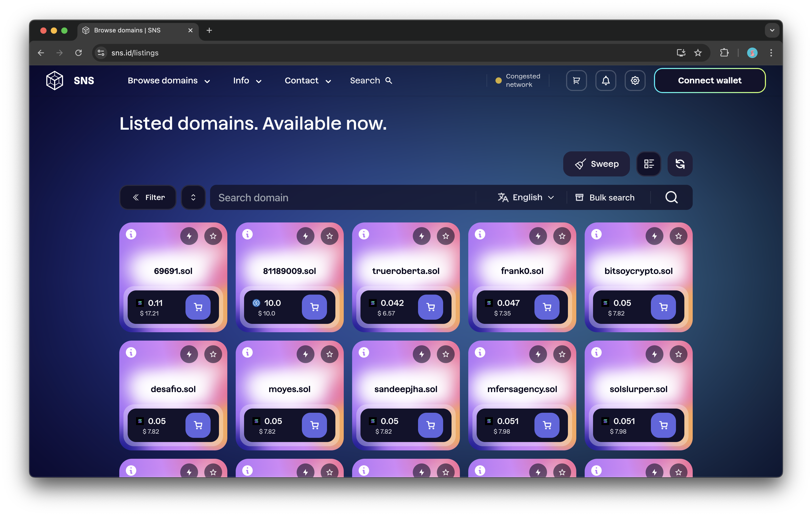This screenshot has height=516, width=812.
Task: Open the shopping cart icon in header
Action: tap(576, 81)
